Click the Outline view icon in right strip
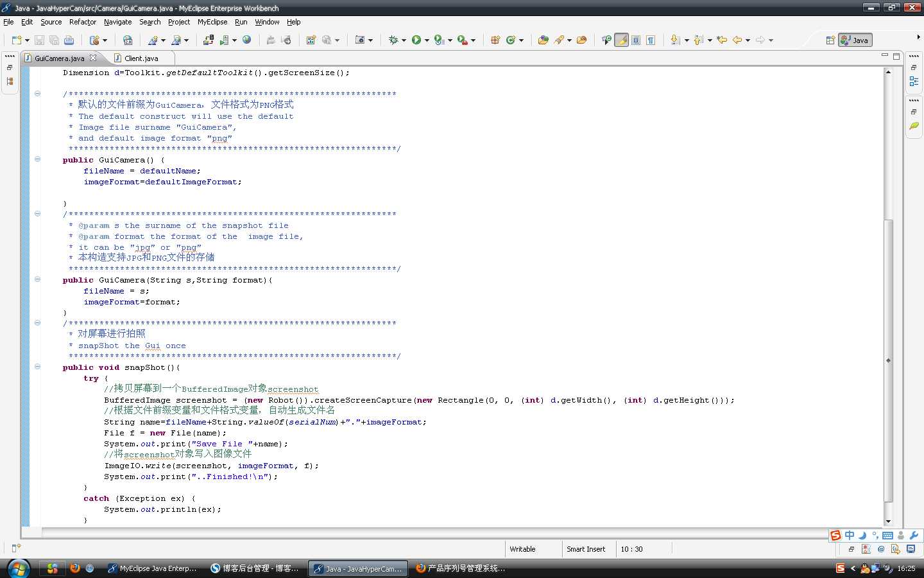The height and width of the screenshot is (578, 924). (914, 81)
